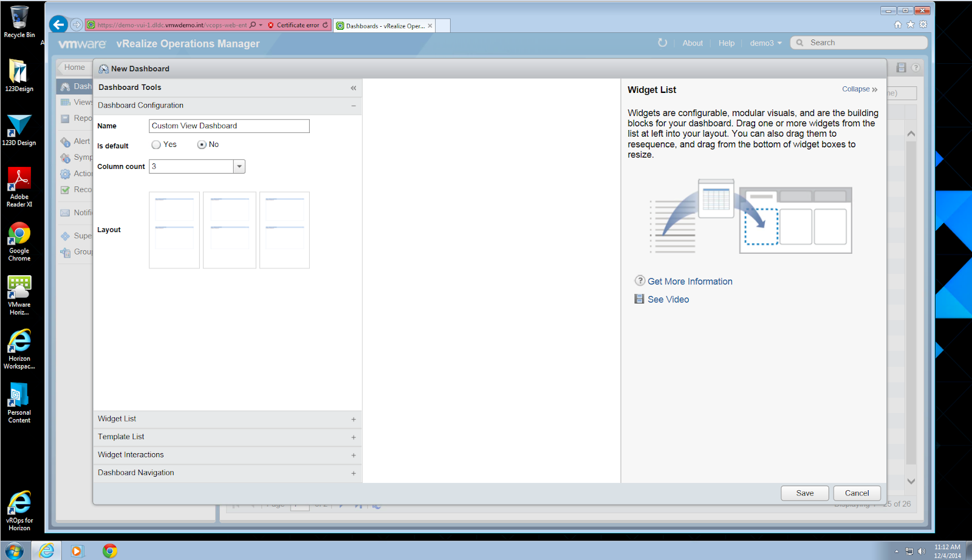972x560 pixels.
Task: Expand the Template List section
Action: tap(354, 437)
